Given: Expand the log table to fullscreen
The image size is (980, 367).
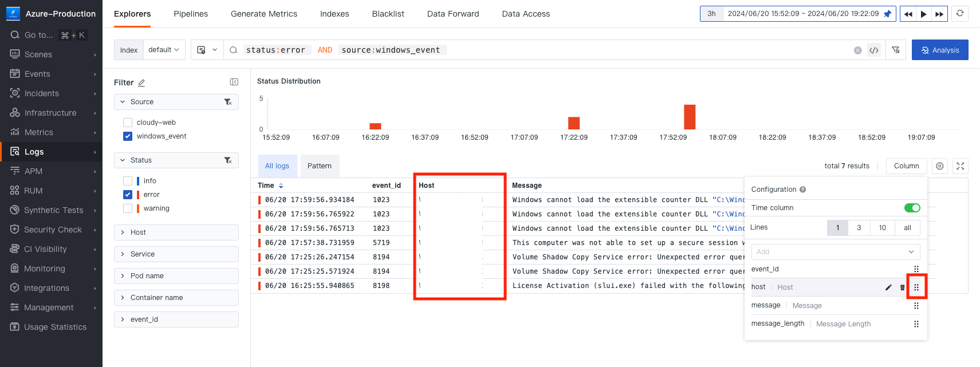Looking at the screenshot, I should pyautogui.click(x=961, y=166).
